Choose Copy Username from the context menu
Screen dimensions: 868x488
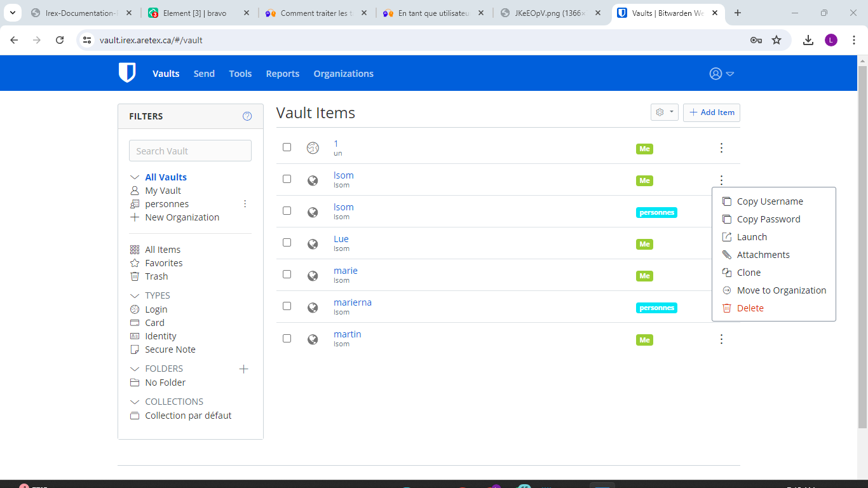tap(773, 201)
